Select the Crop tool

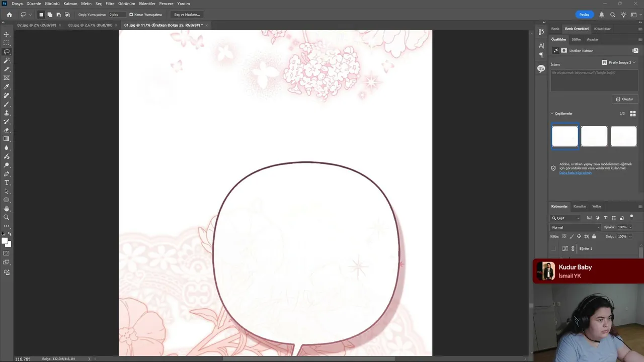pyautogui.click(x=7, y=69)
